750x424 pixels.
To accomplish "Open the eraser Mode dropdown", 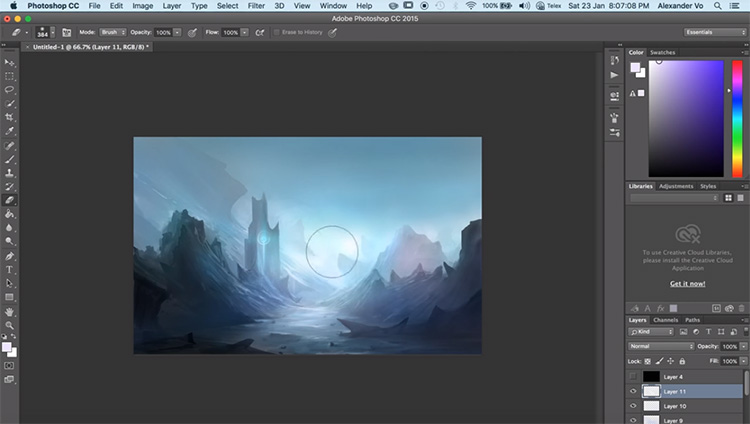I will (x=113, y=33).
